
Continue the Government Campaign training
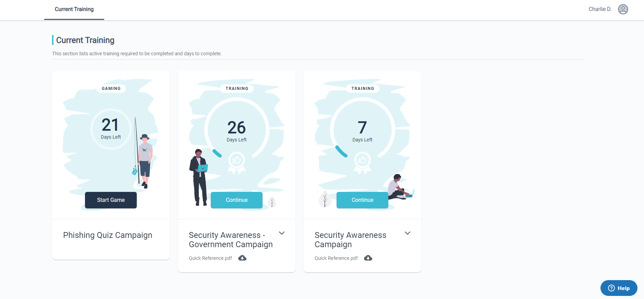pos(236,200)
